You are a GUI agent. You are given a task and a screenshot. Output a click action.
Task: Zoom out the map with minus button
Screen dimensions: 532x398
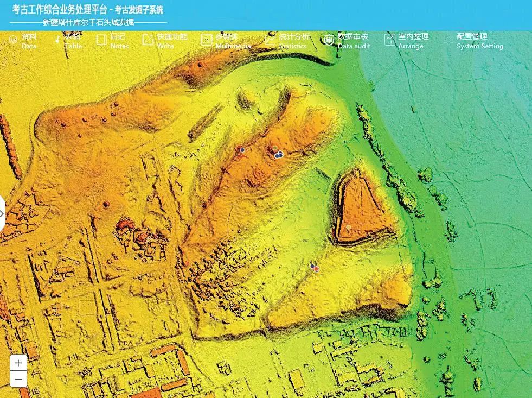(18, 379)
